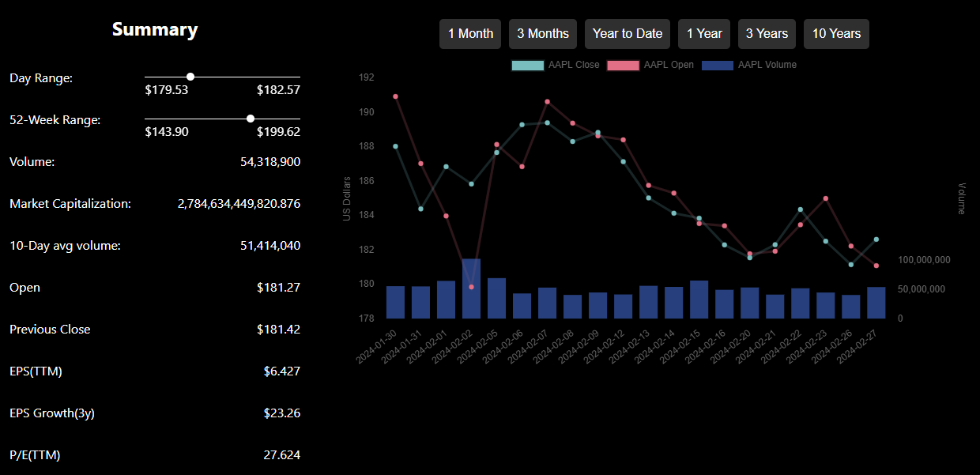Click the "EPS Growth(3y)" label
Viewport: 980px width, 475px height.
pyautogui.click(x=52, y=413)
